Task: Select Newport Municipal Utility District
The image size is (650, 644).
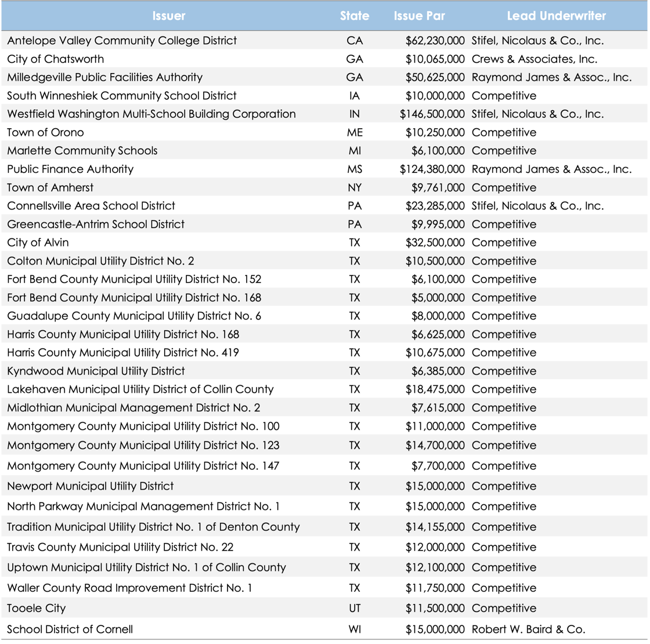Action: click(x=91, y=486)
